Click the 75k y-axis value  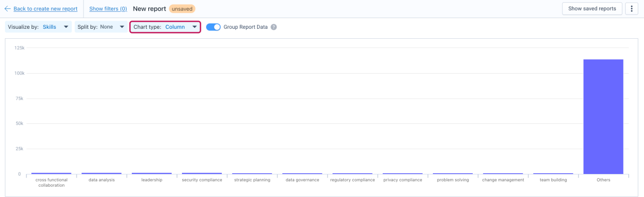coord(21,98)
